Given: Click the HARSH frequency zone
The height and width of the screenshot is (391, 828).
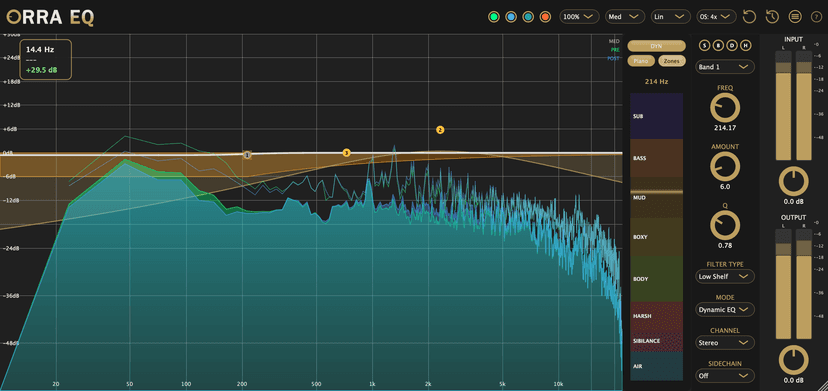Looking at the screenshot, I should [x=656, y=316].
